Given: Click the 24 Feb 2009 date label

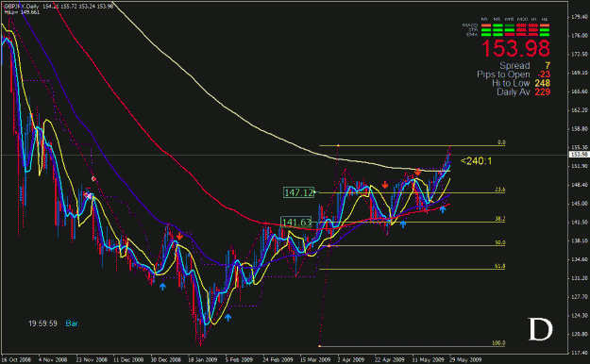Looking at the screenshot, I should [x=278, y=359].
